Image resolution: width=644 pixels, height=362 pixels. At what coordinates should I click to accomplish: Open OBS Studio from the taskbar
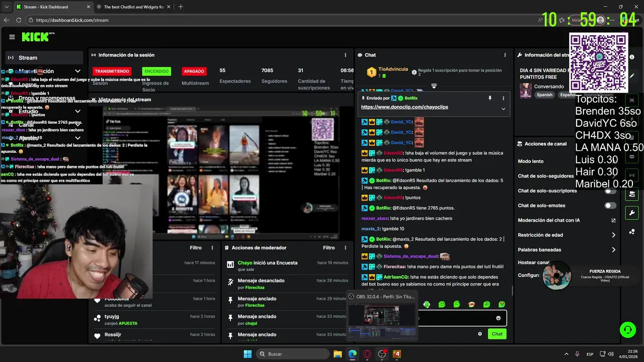[382, 354]
